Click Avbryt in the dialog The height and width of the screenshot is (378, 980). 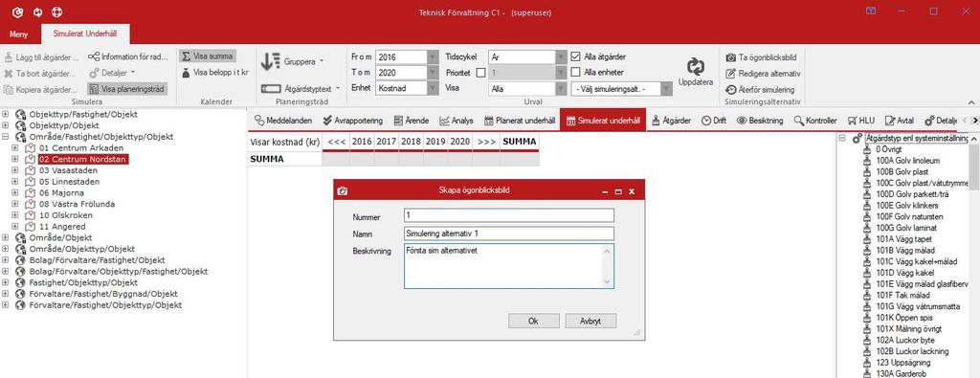(x=590, y=322)
